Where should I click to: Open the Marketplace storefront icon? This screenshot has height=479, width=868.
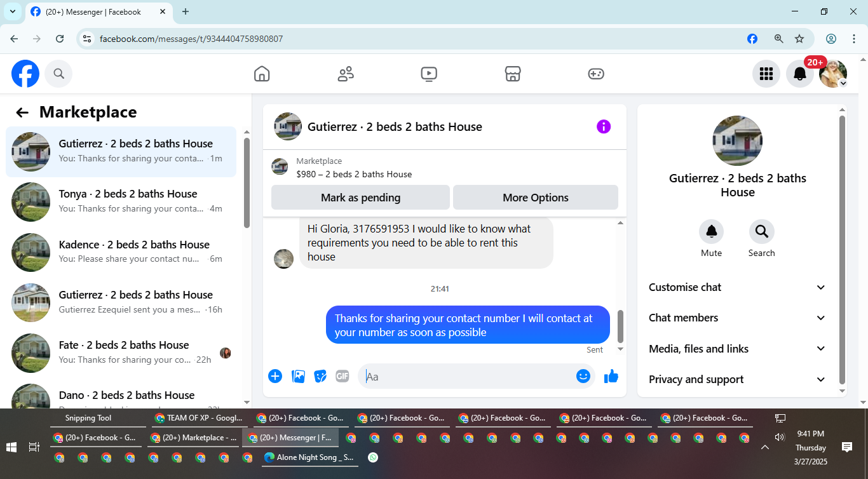tap(513, 74)
